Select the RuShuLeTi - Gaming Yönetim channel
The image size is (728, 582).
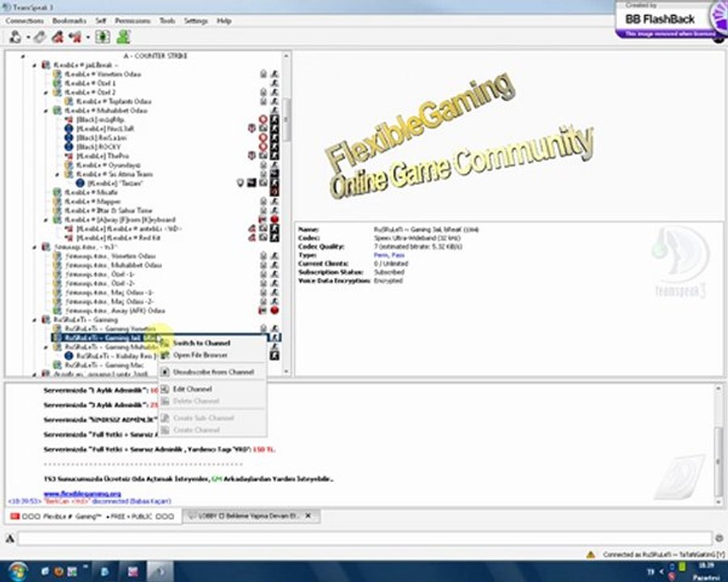[x=109, y=329]
